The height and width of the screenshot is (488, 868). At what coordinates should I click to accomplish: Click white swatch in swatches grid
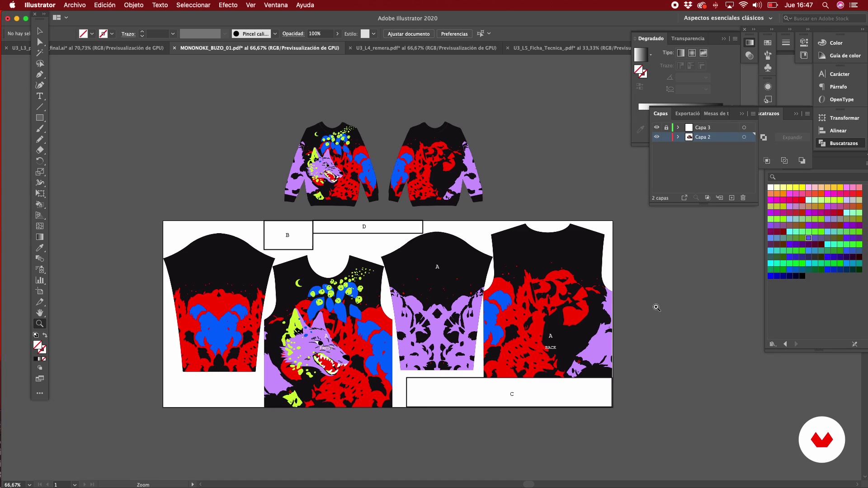pyautogui.click(x=770, y=187)
